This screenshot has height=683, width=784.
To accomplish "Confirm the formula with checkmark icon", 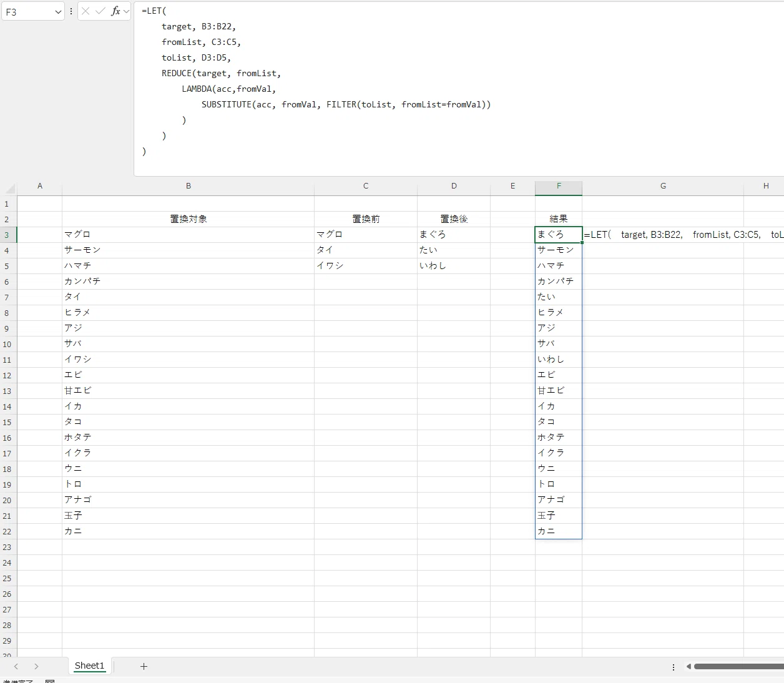I will click(100, 11).
